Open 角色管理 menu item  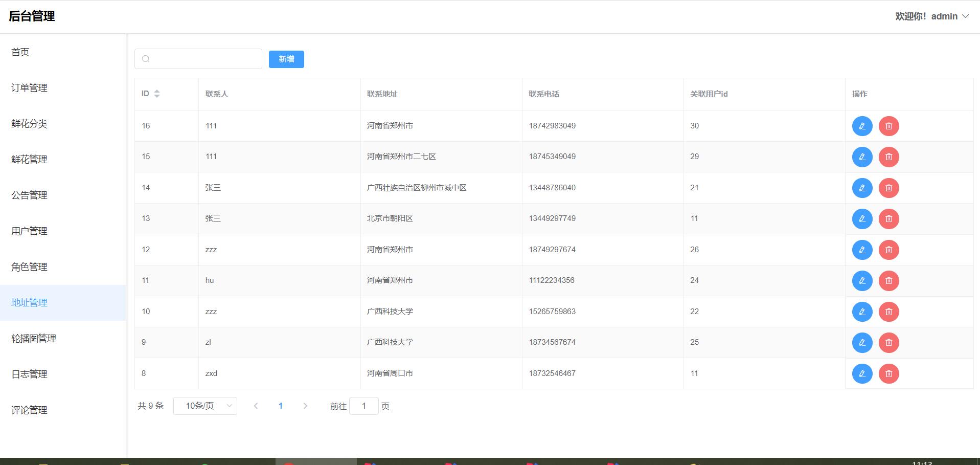tap(63, 267)
